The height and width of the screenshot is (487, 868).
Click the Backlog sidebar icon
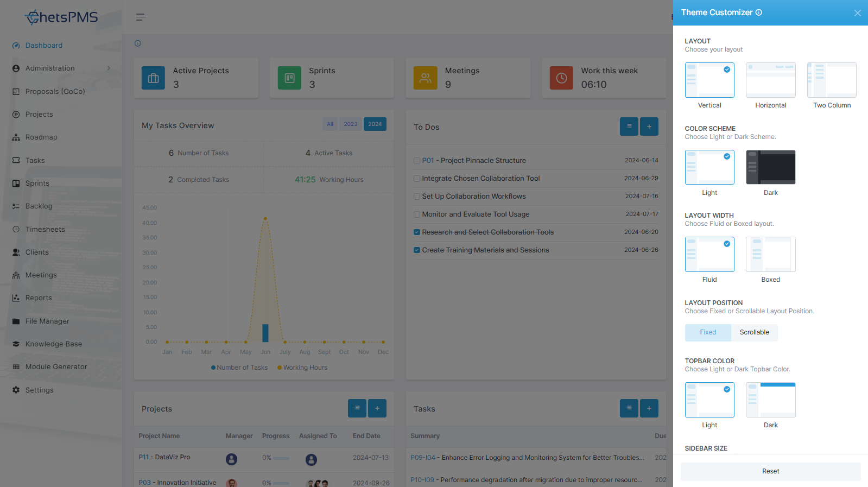[16, 206]
